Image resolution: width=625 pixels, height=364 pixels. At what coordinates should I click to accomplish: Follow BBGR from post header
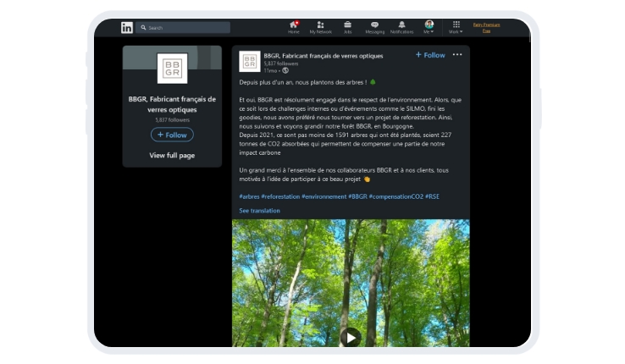430,55
